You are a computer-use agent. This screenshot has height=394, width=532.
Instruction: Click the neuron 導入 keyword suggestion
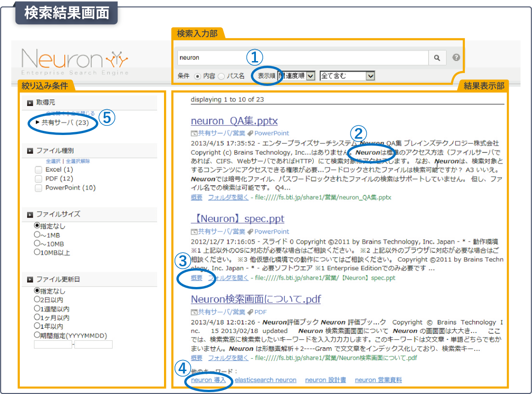(x=209, y=380)
